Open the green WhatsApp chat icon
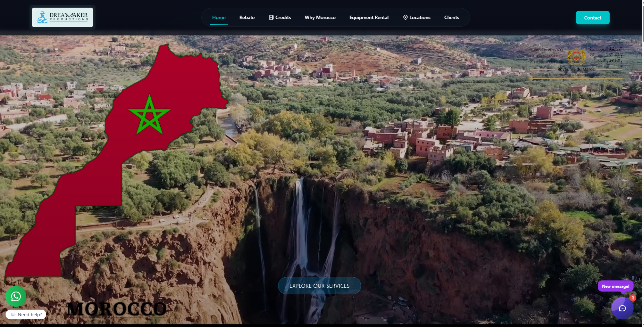 coord(16,296)
